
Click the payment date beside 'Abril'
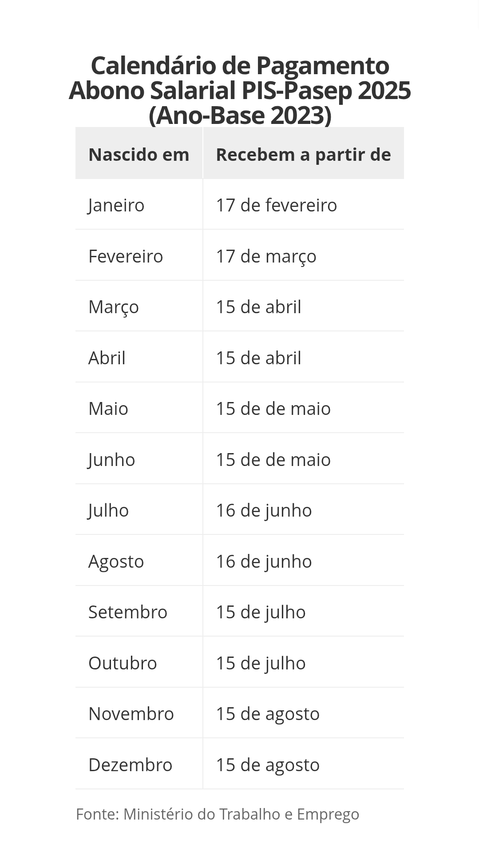[x=258, y=358]
